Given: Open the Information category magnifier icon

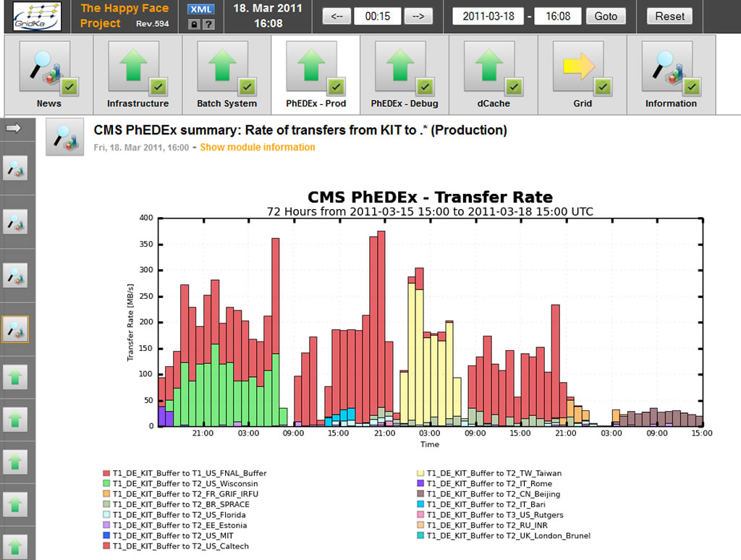Looking at the screenshot, I should 667,66.
